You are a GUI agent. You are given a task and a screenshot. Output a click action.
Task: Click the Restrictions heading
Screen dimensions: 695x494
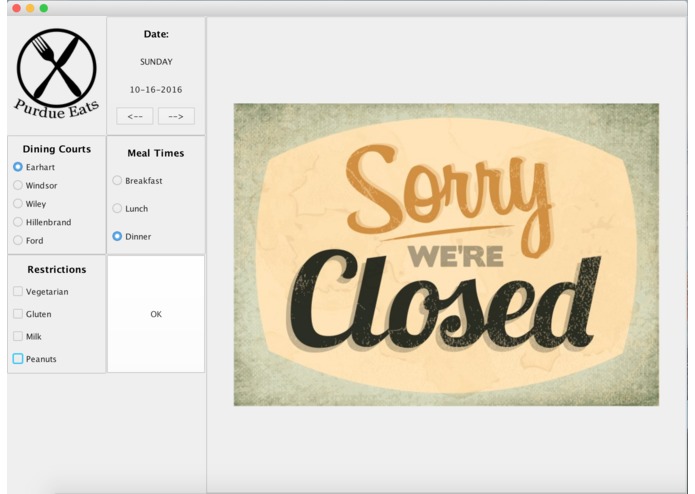pos(57,269)
